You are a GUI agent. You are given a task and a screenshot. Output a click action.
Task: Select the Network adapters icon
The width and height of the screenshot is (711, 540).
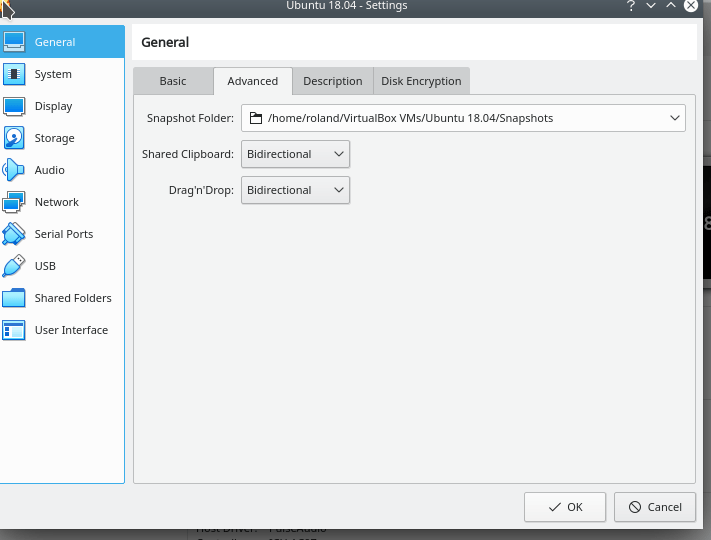14,202
